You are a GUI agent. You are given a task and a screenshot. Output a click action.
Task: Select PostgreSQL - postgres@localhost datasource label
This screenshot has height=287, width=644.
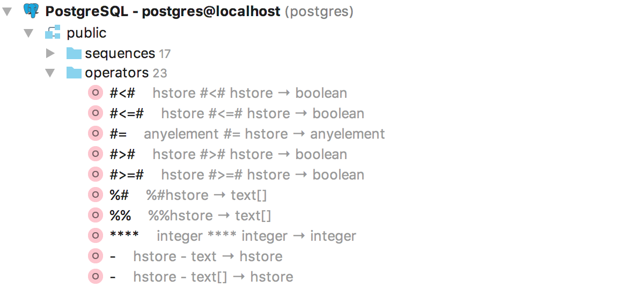coord(163,12)
